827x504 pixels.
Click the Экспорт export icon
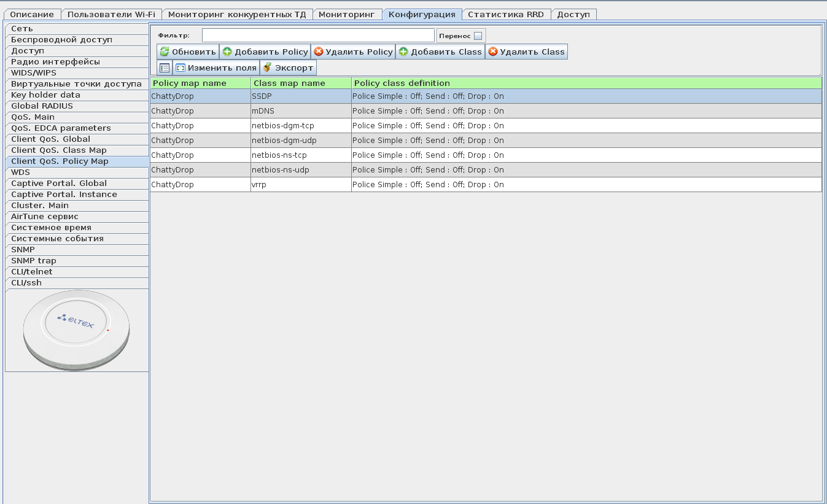point(267,68)
